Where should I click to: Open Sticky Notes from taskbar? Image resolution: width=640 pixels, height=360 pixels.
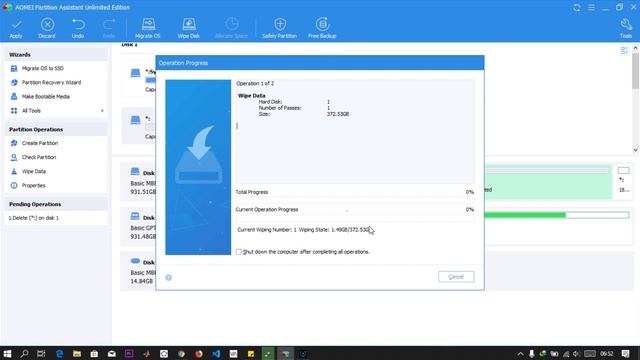pyautogui.click(x=251, y=353)
